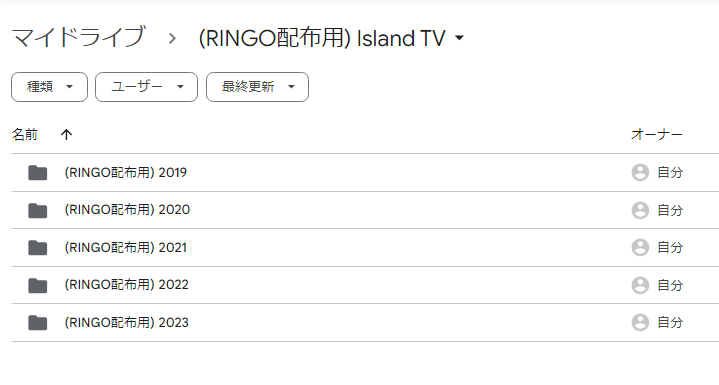This screenshot has width=719, height=385.
Task: Open the Island TV folder dropdown arrow
Action: click(x=459, y=38)
